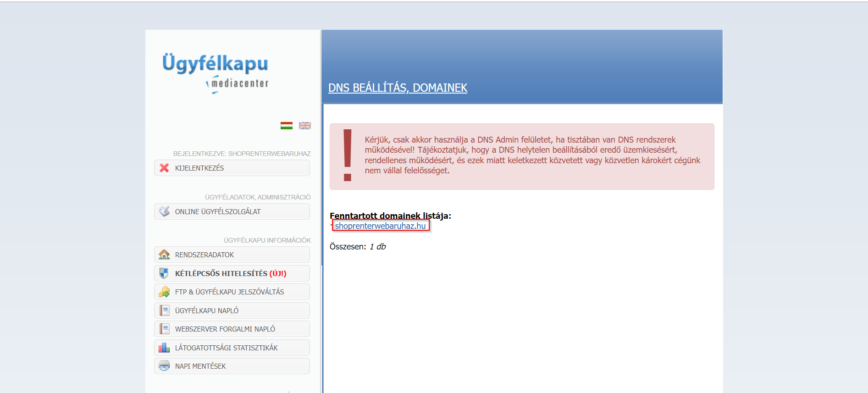The height and width of the screenshot is (393, 868).
Task: Click the online customer service pen icon
Action: click(164, 211)
